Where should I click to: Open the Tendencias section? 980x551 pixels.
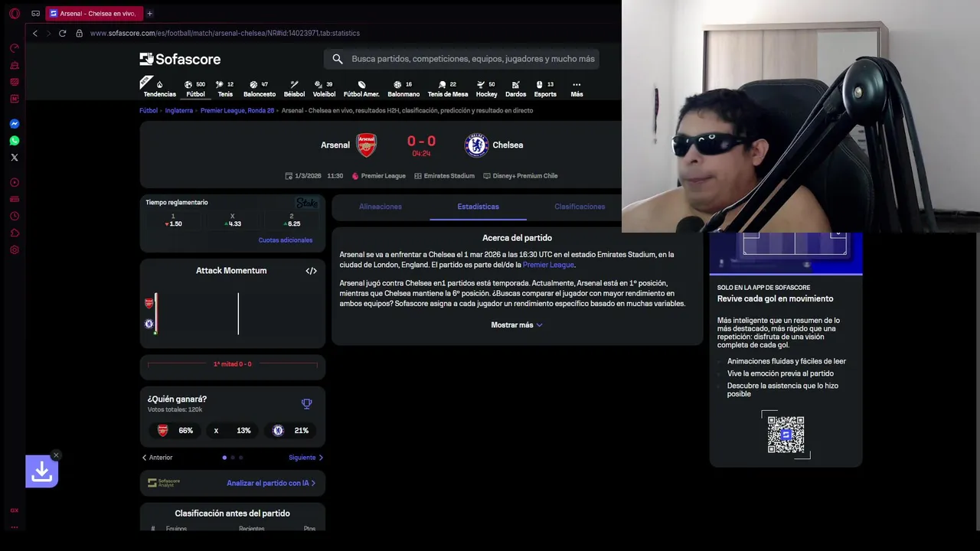(x=159, y=89)
